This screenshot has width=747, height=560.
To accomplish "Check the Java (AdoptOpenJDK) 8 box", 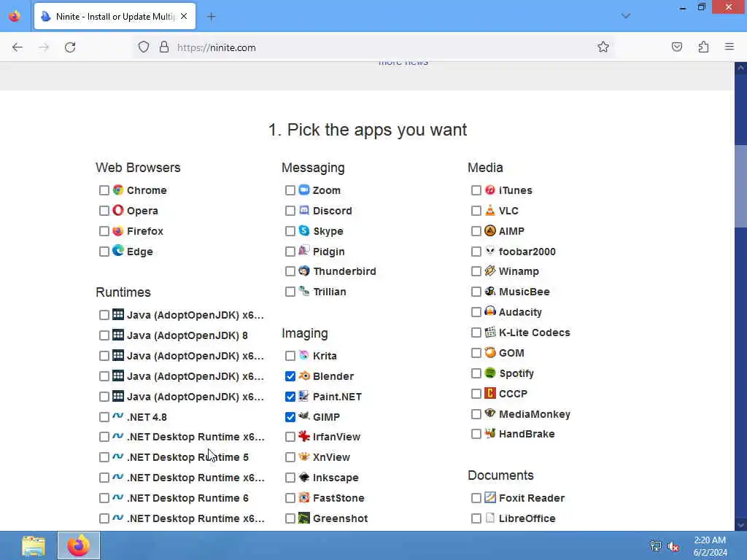I will 104,335.
